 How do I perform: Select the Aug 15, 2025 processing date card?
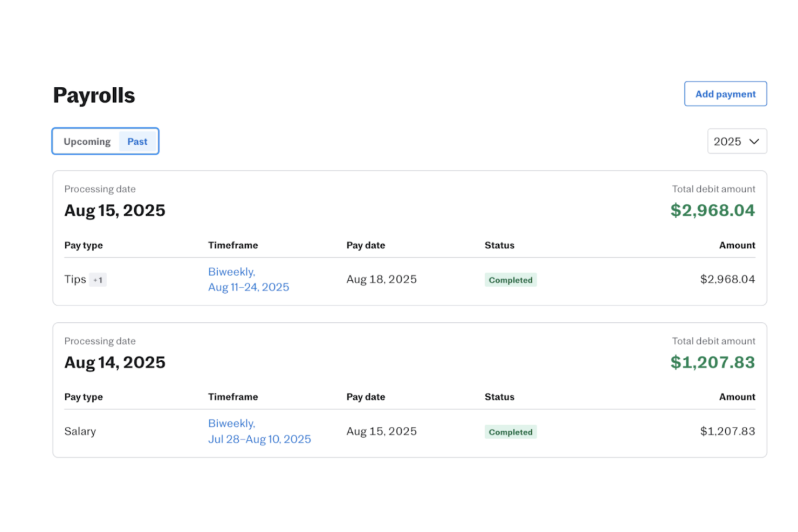(x=114, y=210)
